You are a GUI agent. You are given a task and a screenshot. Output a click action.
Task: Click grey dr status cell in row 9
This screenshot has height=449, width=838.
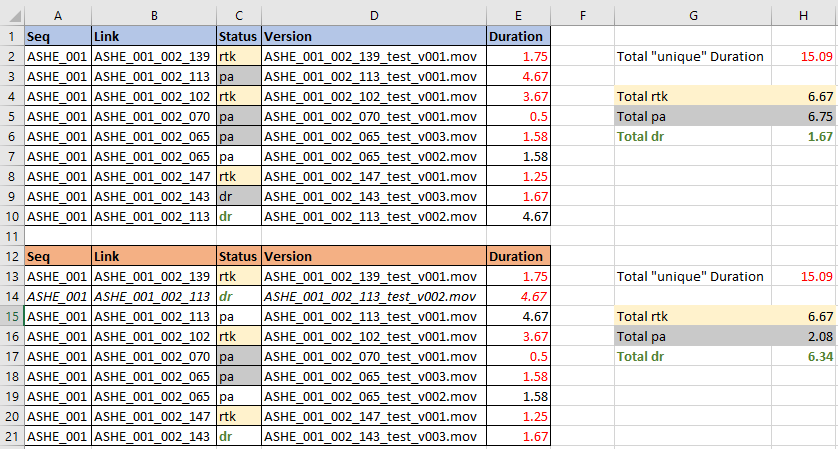[x=239, y=197]
